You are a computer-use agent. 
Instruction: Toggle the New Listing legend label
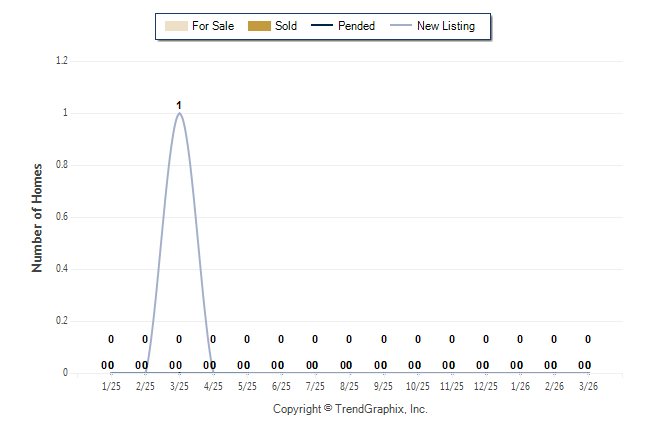(446, 26)
